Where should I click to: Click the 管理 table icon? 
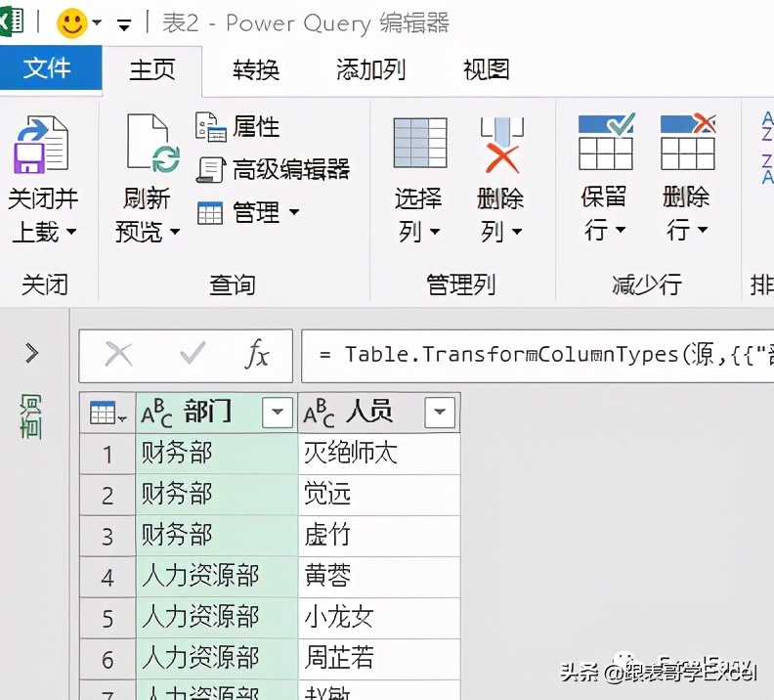pos(210,213)
